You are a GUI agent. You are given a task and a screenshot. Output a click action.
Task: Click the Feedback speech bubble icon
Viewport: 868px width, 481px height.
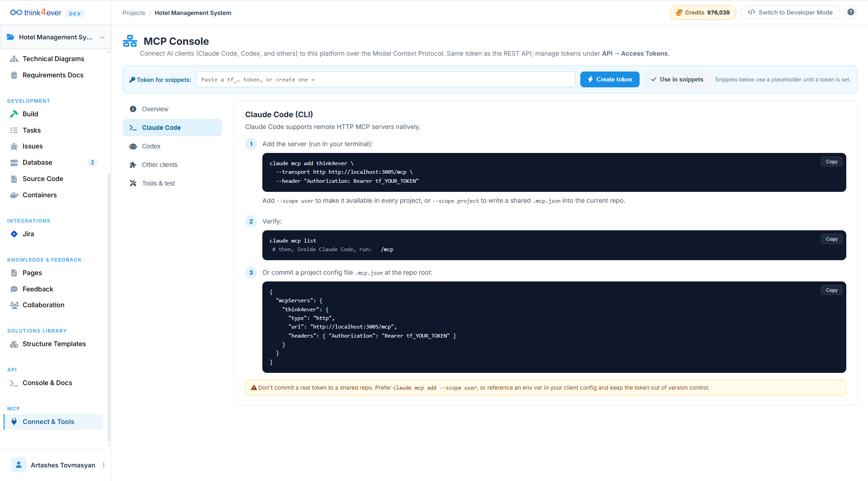(x=14, y=289)
